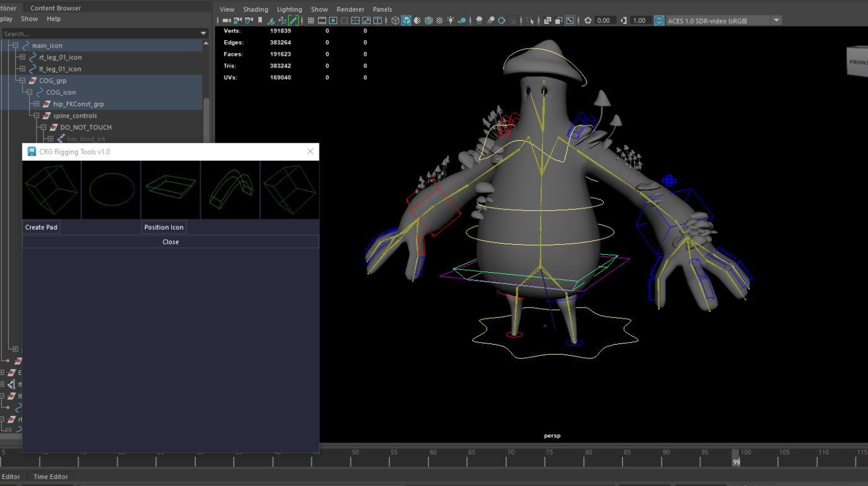Toggle X-Ray display mode
Image resolution: width=868 pixels, height=486 pixels.
pos(547,20)
